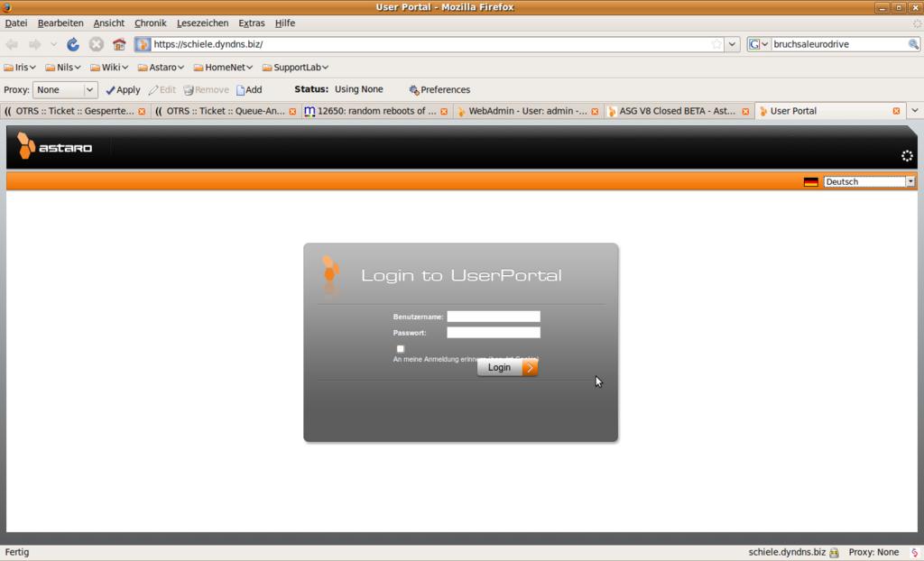924x561 pixels.
Task: Open the Extras menu
Action: tap(252, 23)
